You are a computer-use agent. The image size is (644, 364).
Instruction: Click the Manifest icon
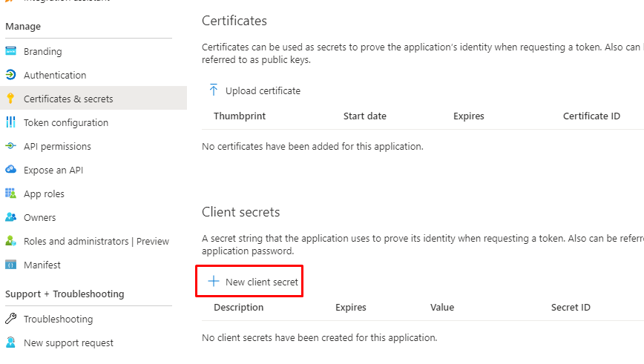click(x=10, y=265)
